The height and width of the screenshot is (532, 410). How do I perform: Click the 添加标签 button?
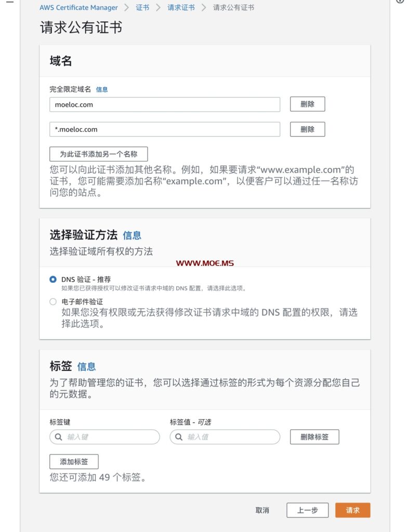(74, 462)
